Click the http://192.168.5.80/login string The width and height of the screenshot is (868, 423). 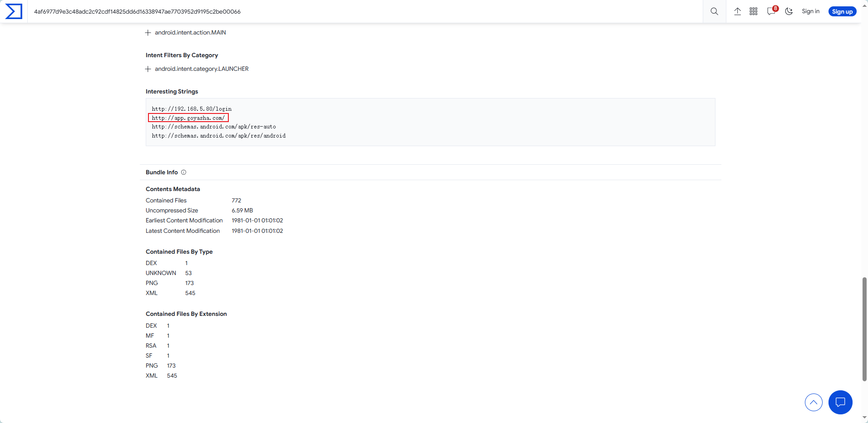pos(192,109)
